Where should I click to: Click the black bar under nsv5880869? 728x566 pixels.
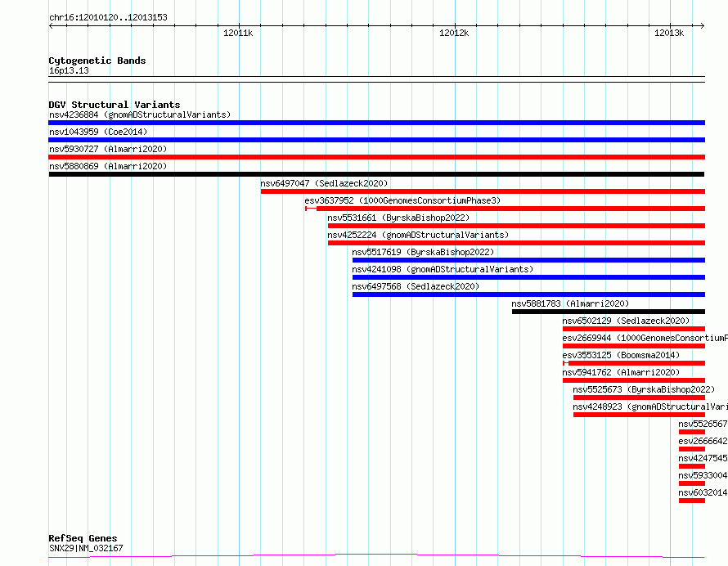click(x=376, y=174)
